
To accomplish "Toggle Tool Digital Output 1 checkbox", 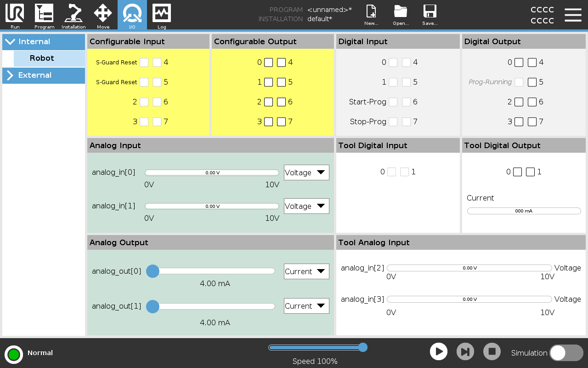I will pos(530,172).
